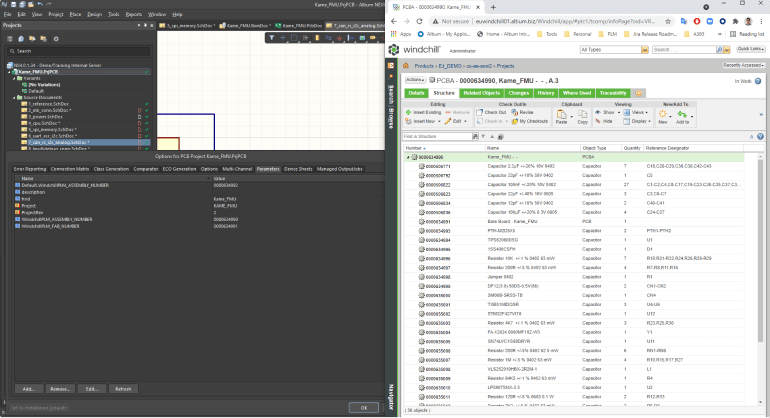Open the Actions dropdown menu
The width and height of the screenshot is (770, 418).
tap(415, 79)
